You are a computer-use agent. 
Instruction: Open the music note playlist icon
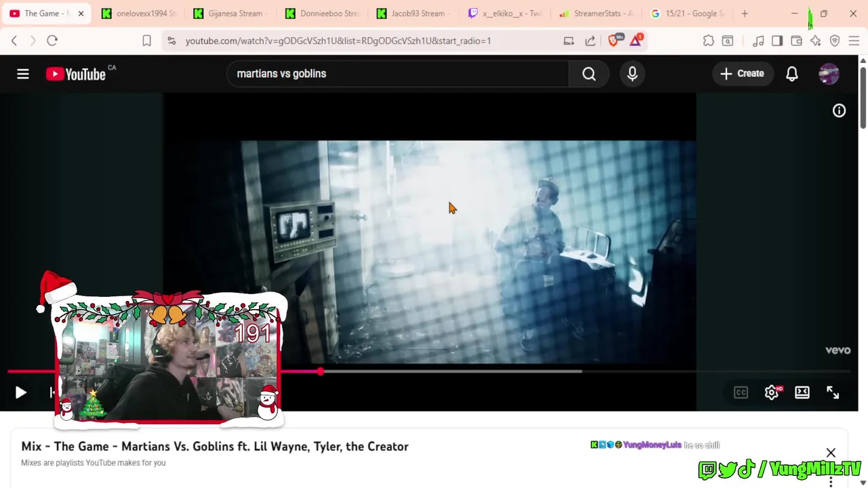pyautogui.click(x=758, y=41)
